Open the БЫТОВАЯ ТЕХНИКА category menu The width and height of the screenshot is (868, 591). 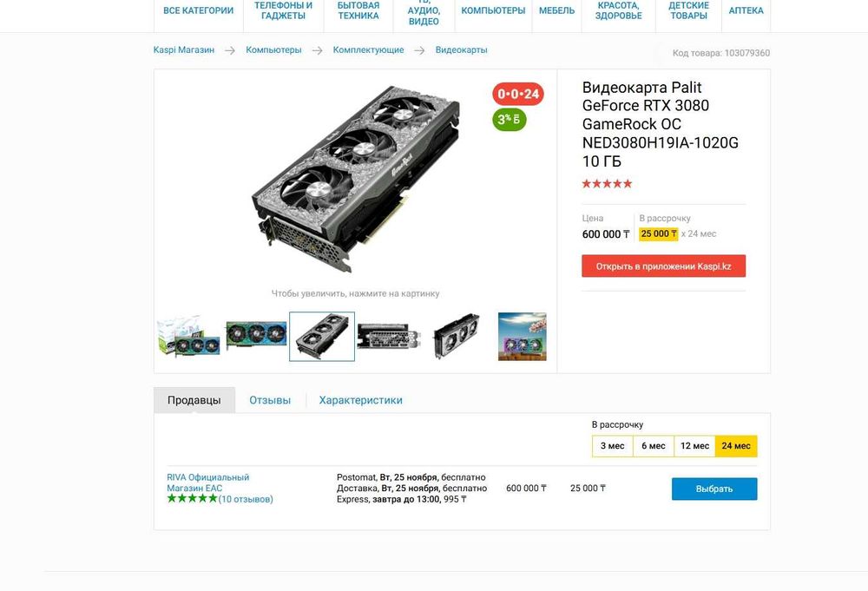click(358, 10)
